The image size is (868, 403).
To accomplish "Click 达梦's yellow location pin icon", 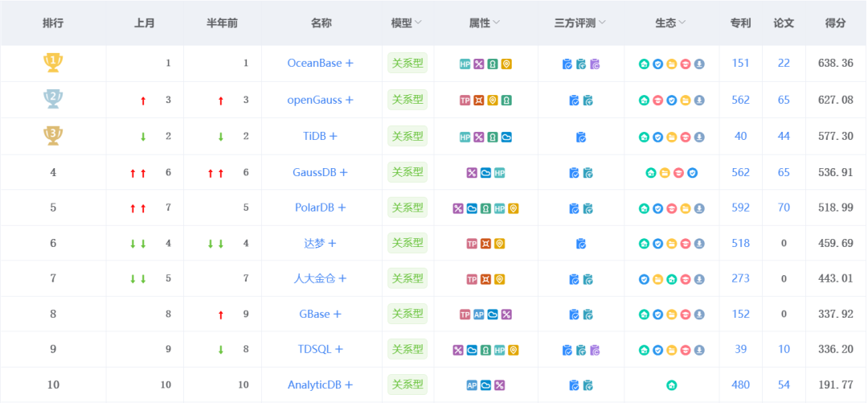I will (x=500, y=244).
